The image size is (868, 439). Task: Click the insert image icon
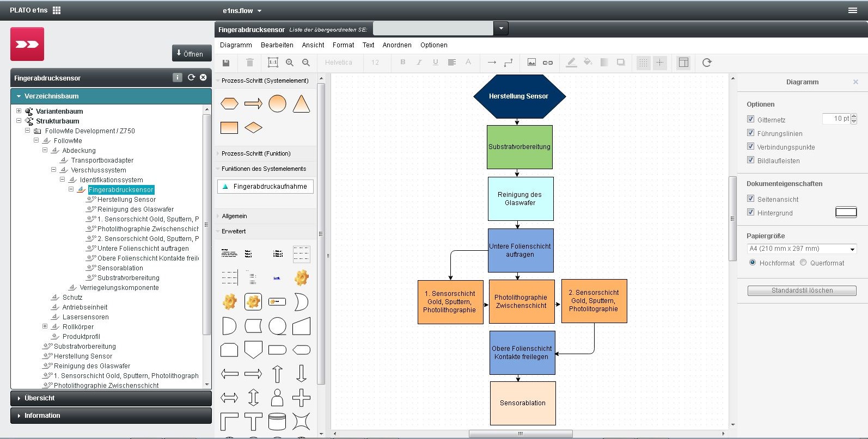point(531,63)
